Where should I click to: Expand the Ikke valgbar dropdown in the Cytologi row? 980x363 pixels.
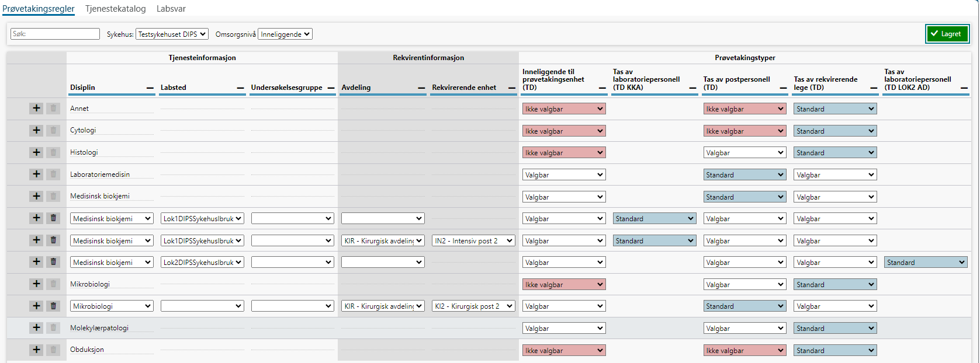(563, 131)
